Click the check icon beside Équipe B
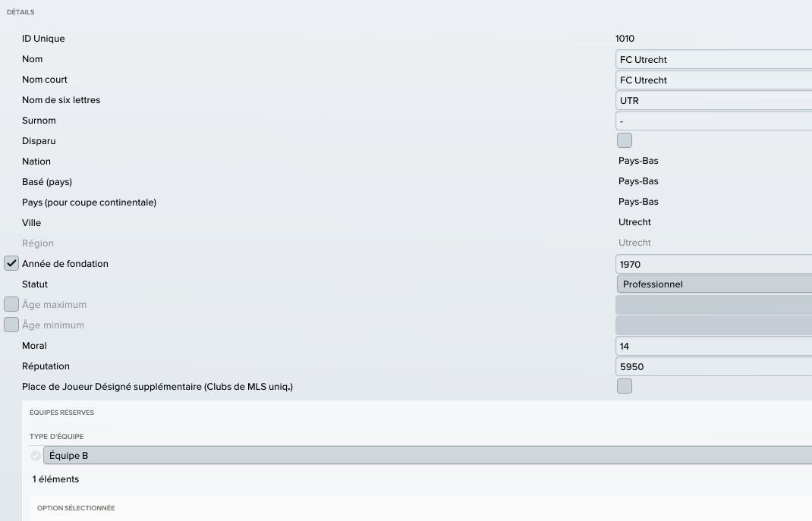The height and width of the screenshot is (521, 812). tap(35, 456)
